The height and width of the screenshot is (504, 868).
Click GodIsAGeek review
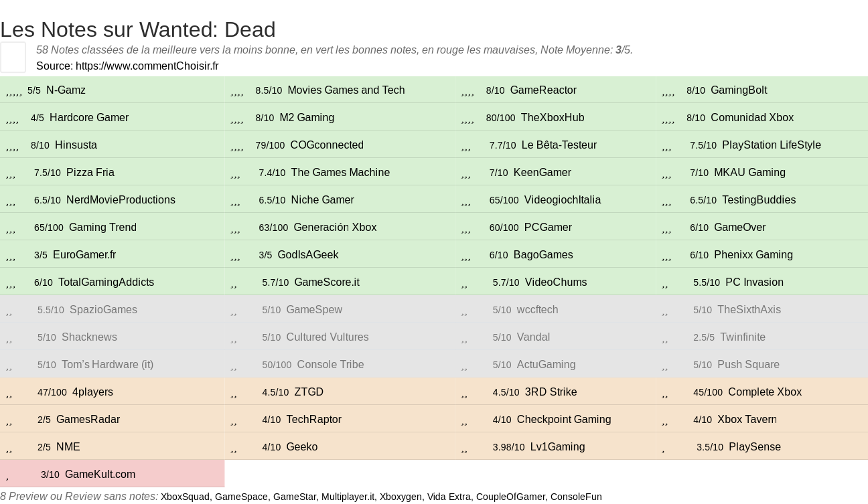pyautogui.click(x=308, y=254)
